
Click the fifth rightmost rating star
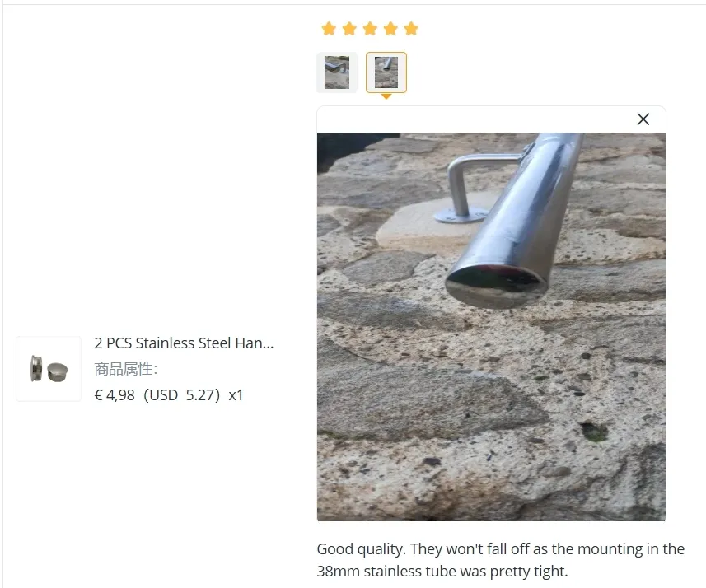point(411,27)
